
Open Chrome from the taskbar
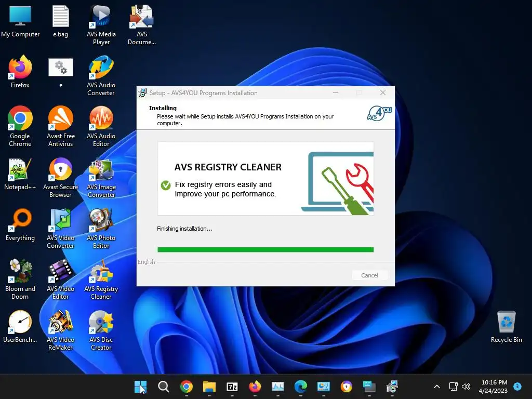tap(187, 387)
